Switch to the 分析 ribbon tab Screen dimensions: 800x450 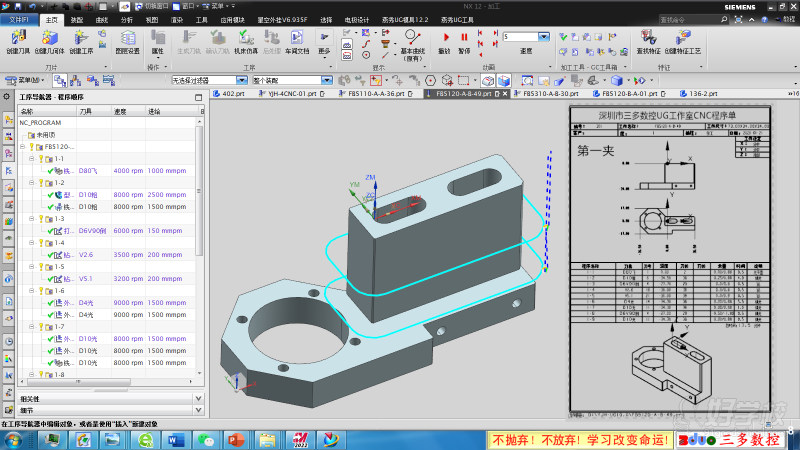tap(126, 19)
